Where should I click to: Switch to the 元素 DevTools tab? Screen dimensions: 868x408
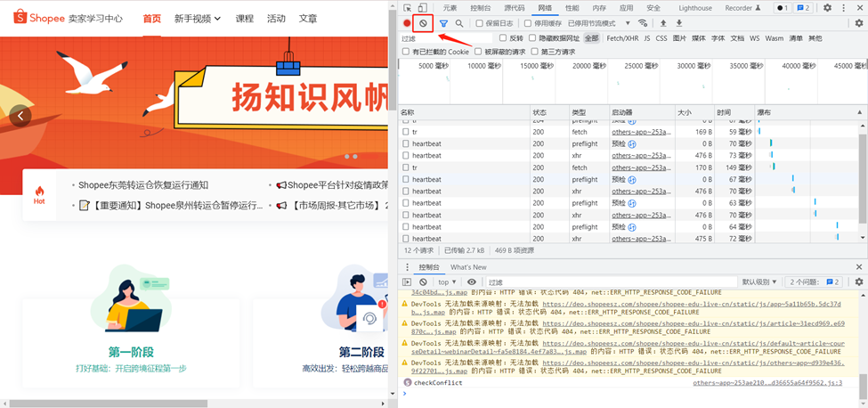tap(450, 8)
